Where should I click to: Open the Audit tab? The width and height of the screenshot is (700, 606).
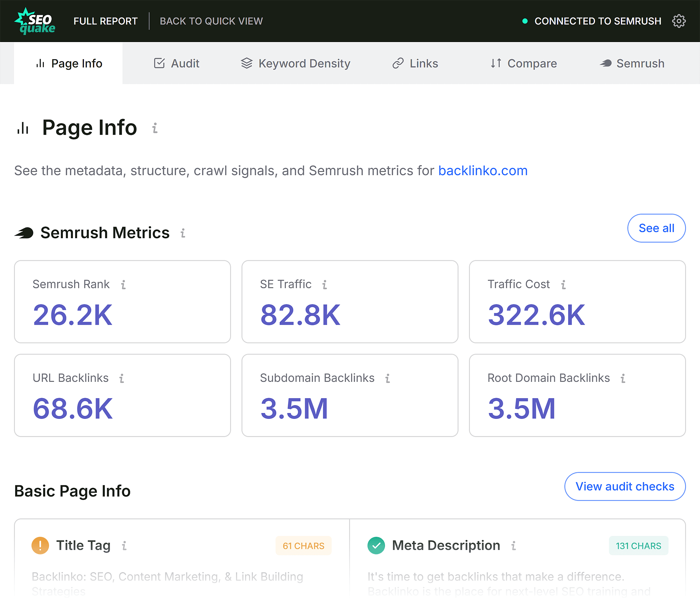[176, 63]
